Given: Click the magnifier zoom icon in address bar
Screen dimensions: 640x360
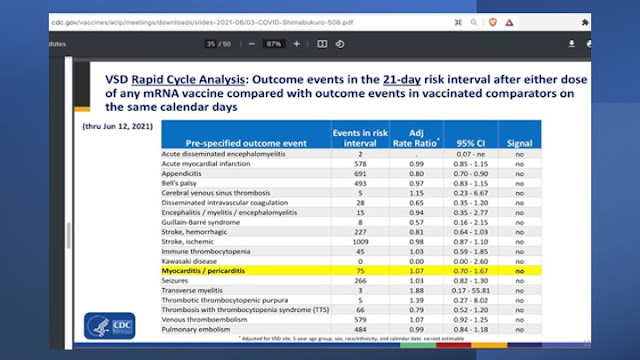Looking at the screenshot, I should pos(473,22).
